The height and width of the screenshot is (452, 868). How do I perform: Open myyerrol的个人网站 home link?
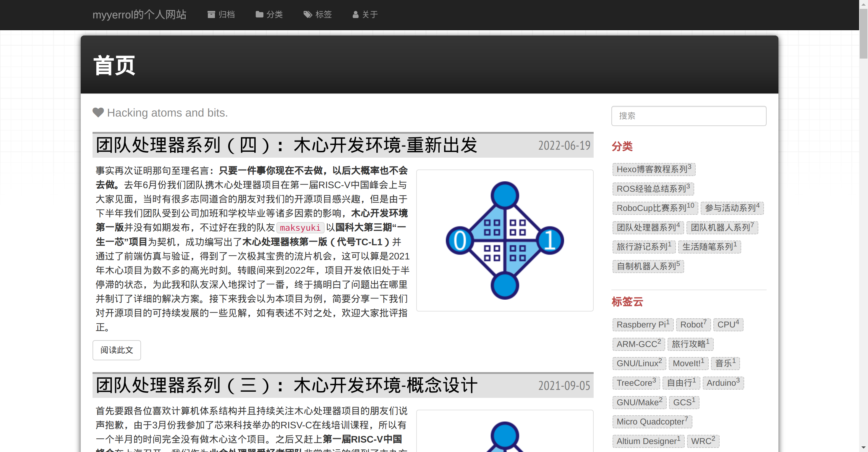139,14
